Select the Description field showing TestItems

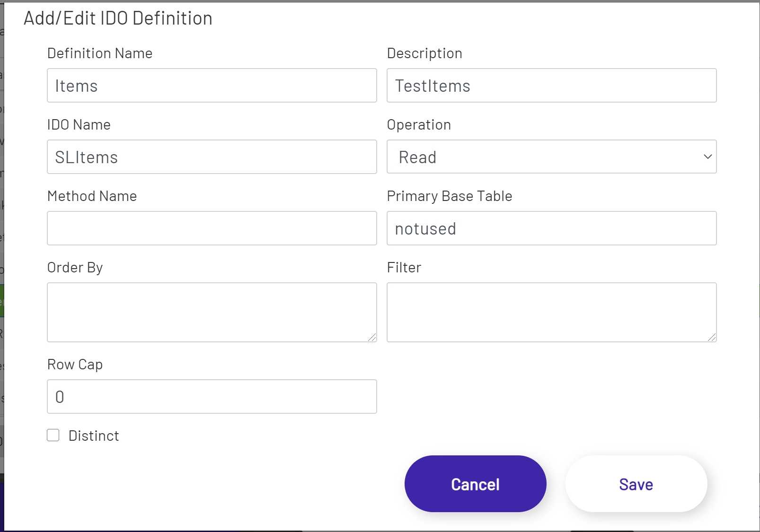pyautogui.click(x=551, y=86)
